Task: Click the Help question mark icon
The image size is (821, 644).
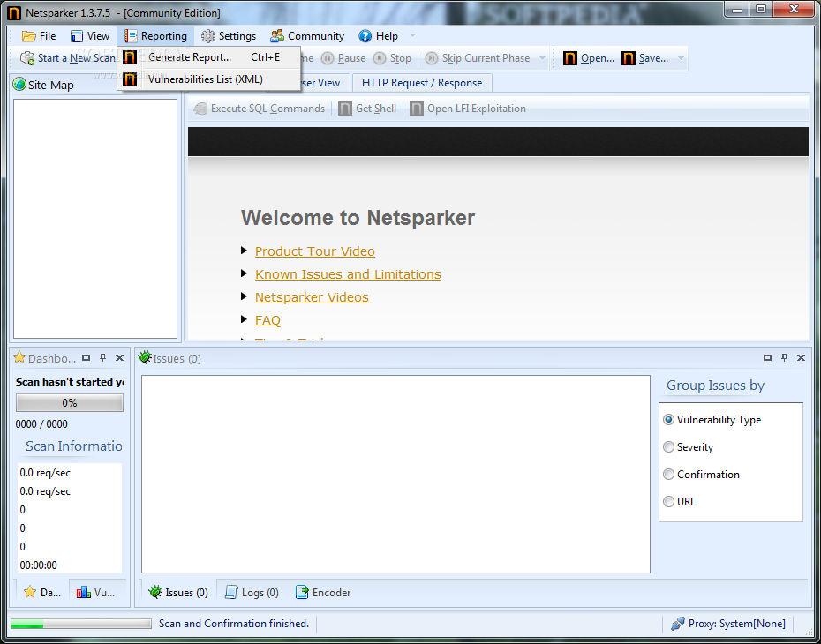Action: tap(365, 35)
